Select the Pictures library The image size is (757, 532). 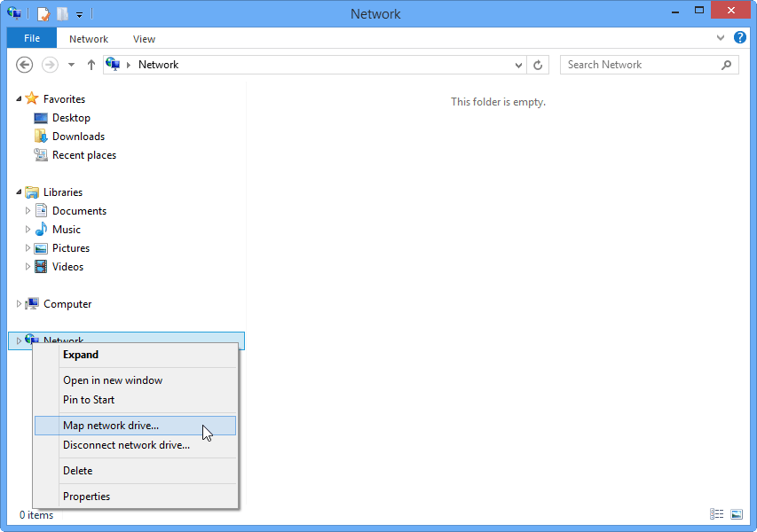[x=70, y=248]
